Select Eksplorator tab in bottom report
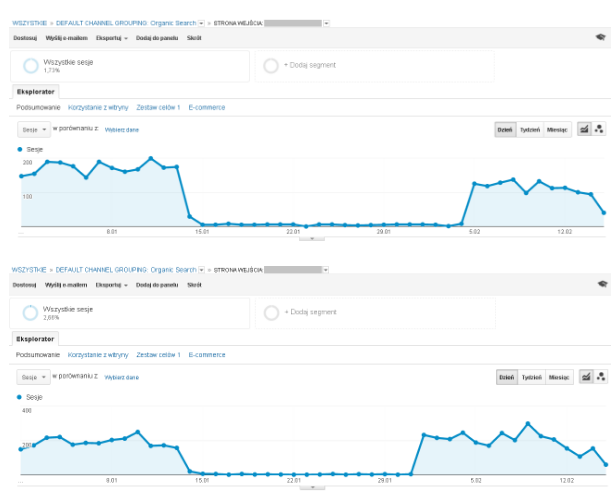 coord(35,339)
